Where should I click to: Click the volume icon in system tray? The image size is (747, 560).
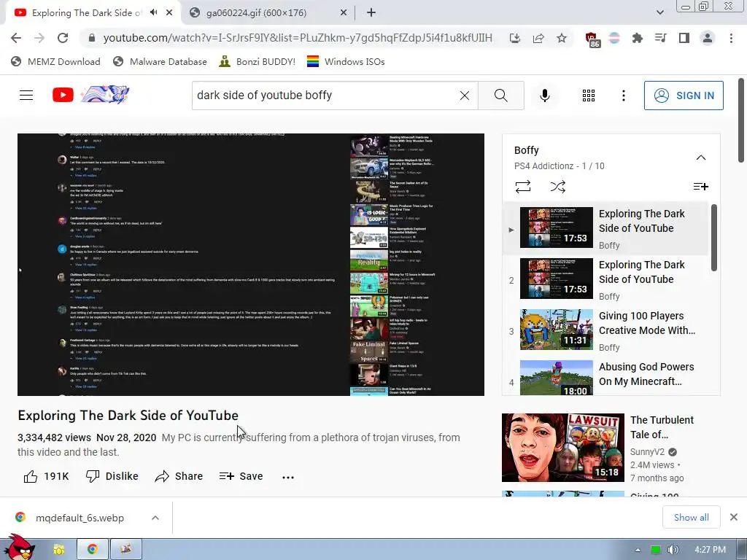tap(673, 550)
